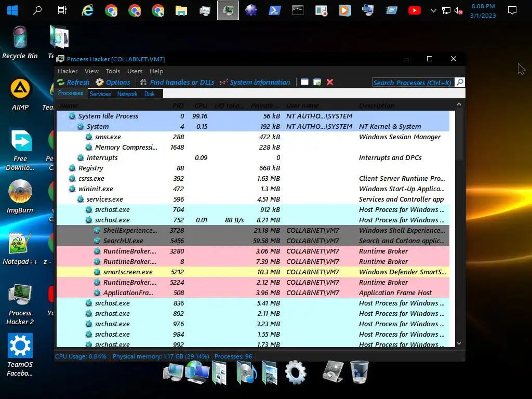The image size is (532, 399).
Task: Click the scroll up arrow of process list
Action: 459,104
